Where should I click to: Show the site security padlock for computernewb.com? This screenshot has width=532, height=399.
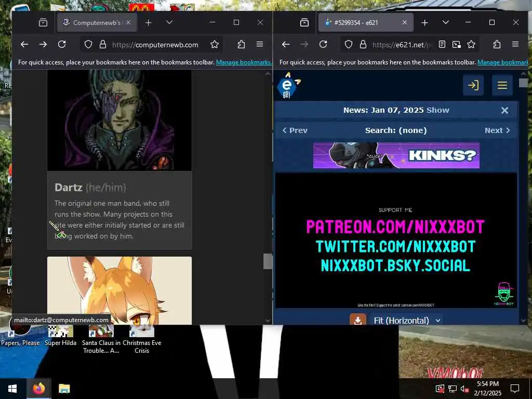[x=103, y=45]
